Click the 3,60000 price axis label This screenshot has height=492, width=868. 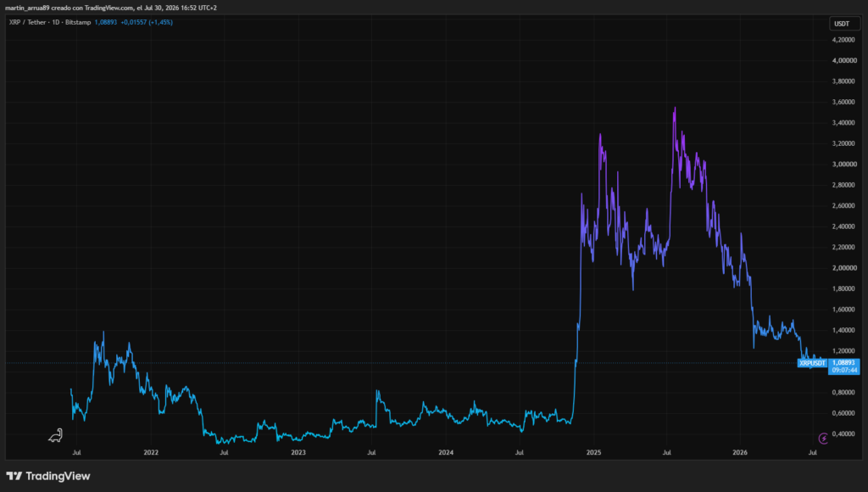(843, 102)
